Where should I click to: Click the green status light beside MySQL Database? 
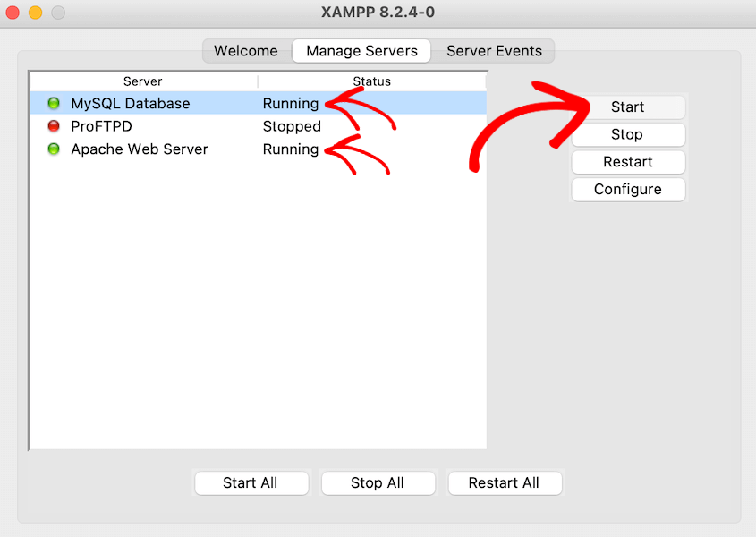55,103
